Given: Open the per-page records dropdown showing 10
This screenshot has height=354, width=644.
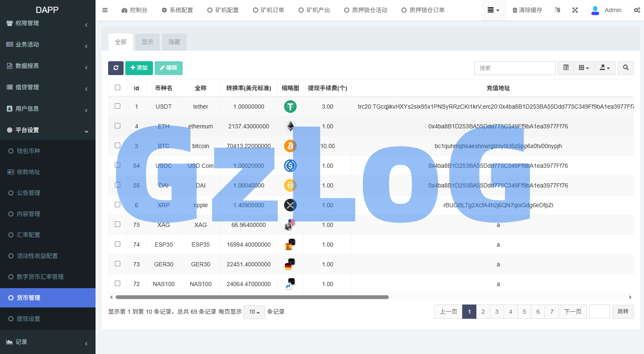Looking at the screenshot, I should coord(254,312).
